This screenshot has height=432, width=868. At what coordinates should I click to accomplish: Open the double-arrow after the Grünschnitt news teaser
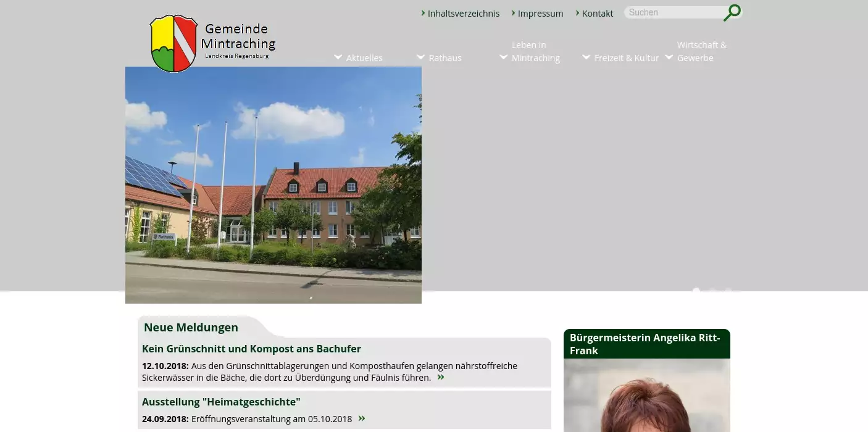tap(441, 377)
